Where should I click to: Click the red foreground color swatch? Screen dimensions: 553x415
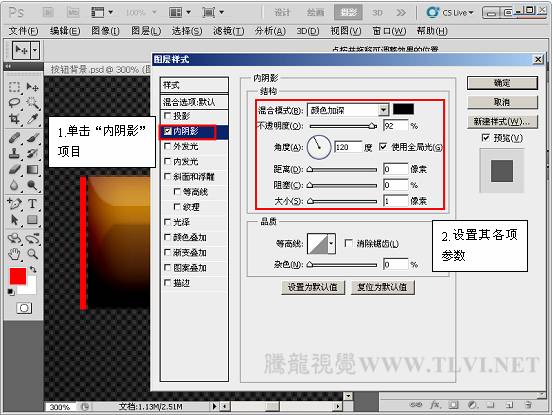[x=18, y=276]
